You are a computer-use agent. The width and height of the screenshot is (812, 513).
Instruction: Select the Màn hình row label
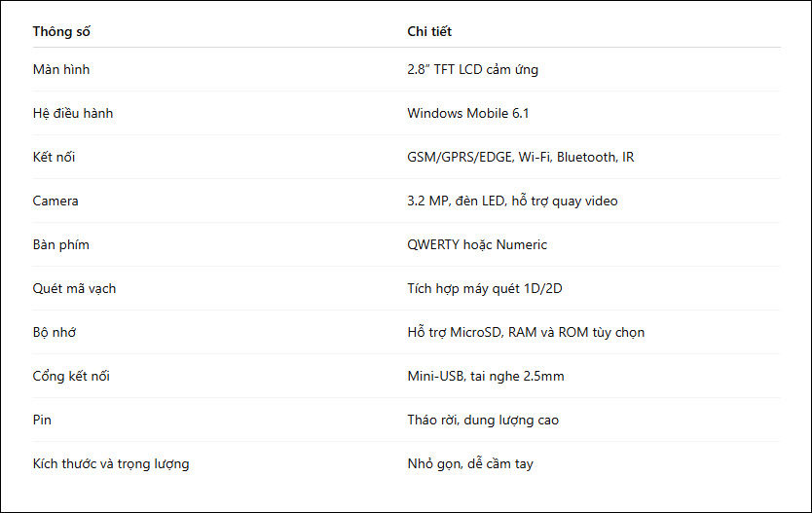61,69
